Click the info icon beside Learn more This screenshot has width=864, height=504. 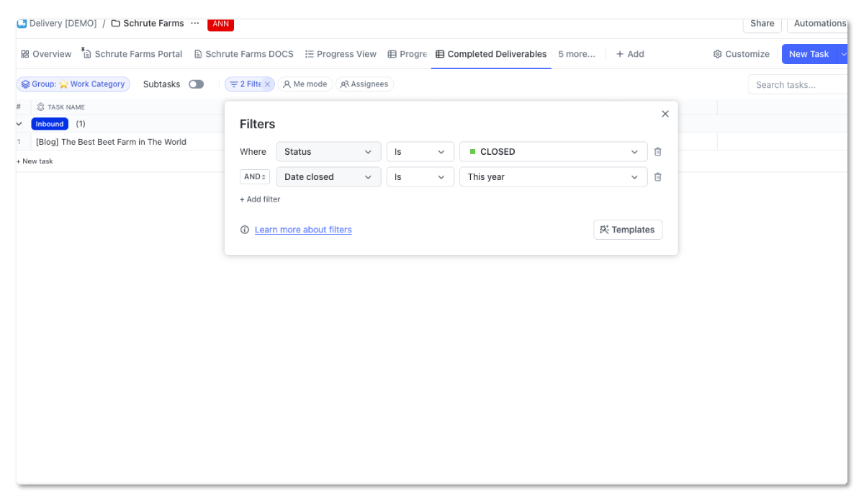(244, 229)
